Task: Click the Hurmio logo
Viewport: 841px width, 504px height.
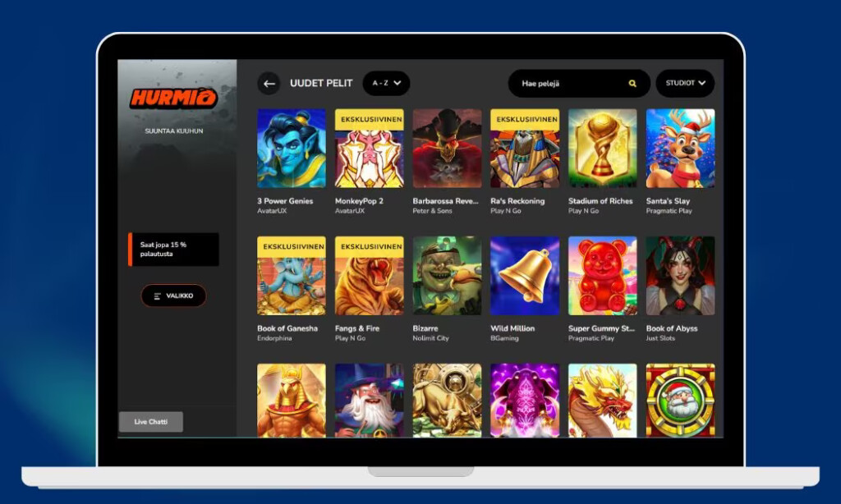Action: 173,99
